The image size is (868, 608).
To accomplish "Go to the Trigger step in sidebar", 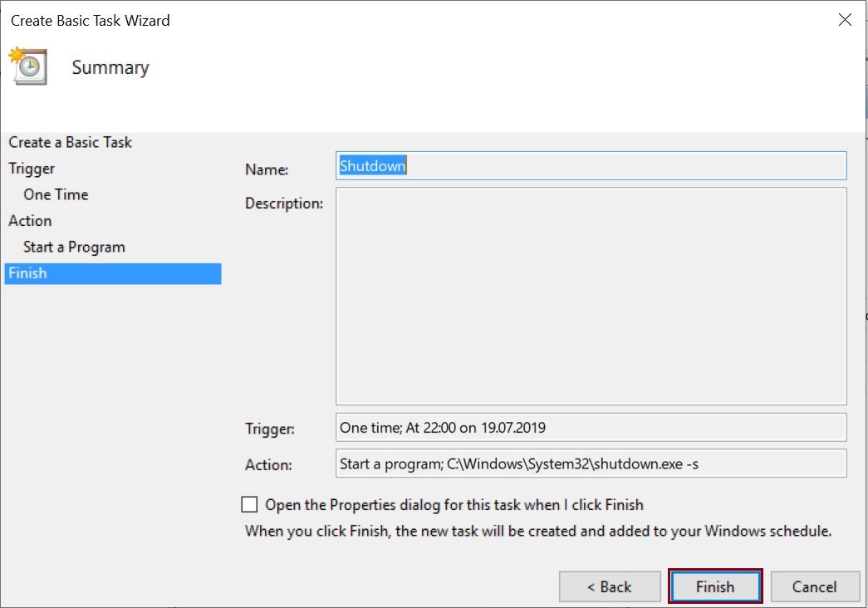I will [32, 169].
